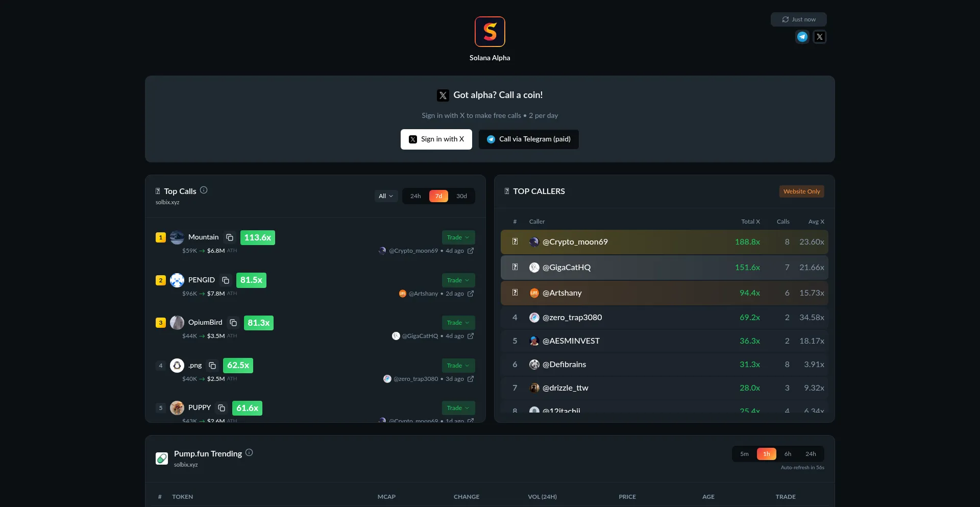Open Trade dropdown for PUPPY
Screen dimensions: 980x507
click(458, 408)
